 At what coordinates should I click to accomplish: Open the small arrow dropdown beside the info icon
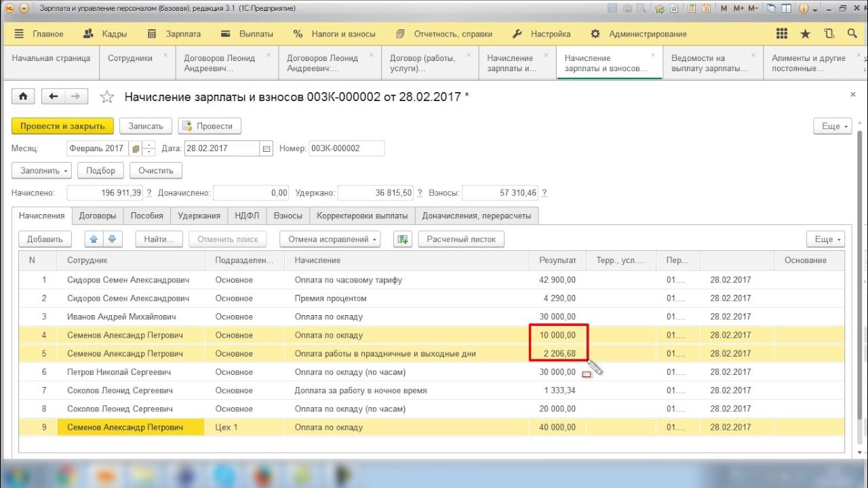(815, 9)
